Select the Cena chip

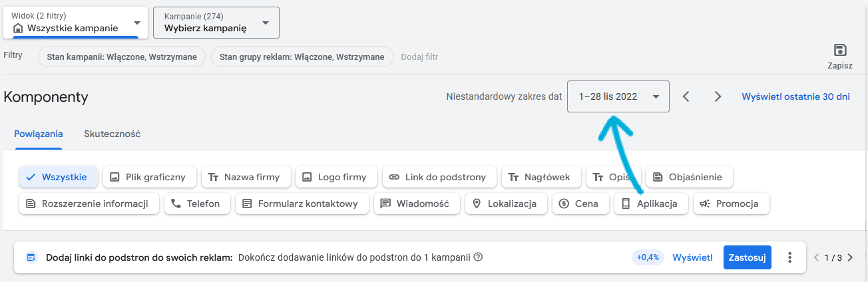580,204
